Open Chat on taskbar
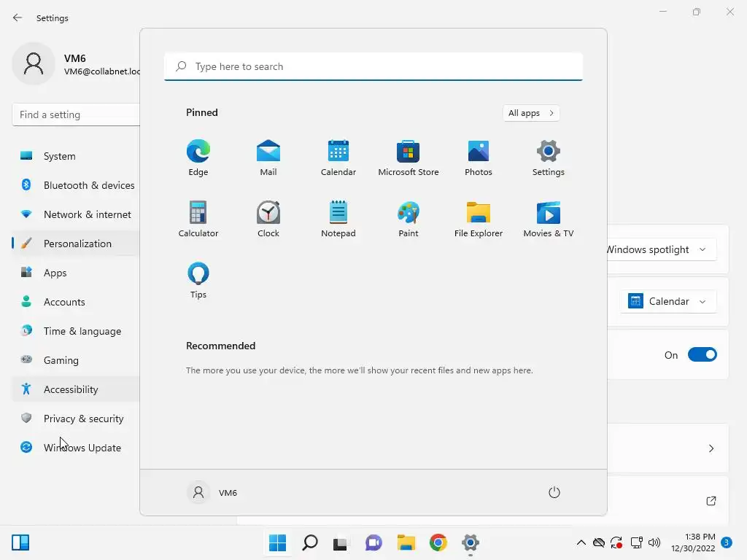 [373, 542]
